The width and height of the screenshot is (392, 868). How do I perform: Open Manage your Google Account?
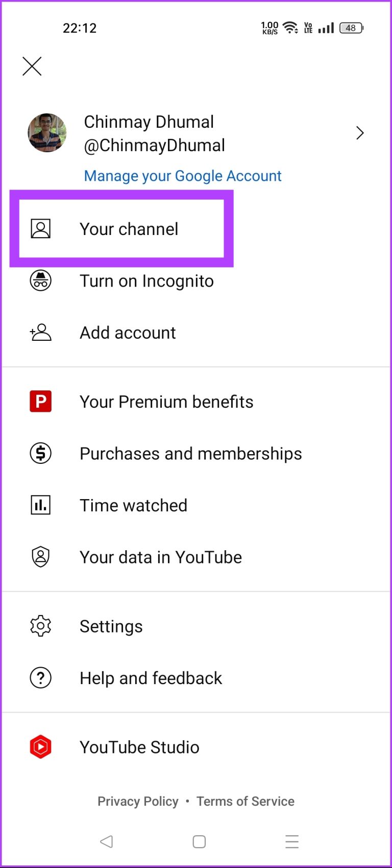click(182, 176)
